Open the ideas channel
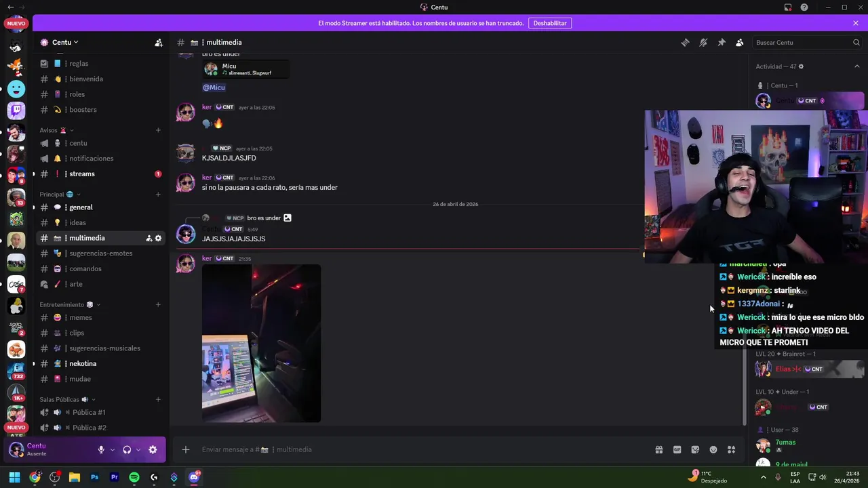The width and height of the screenshot is (868, 488). pyautogui.click(x=102, y=223)
